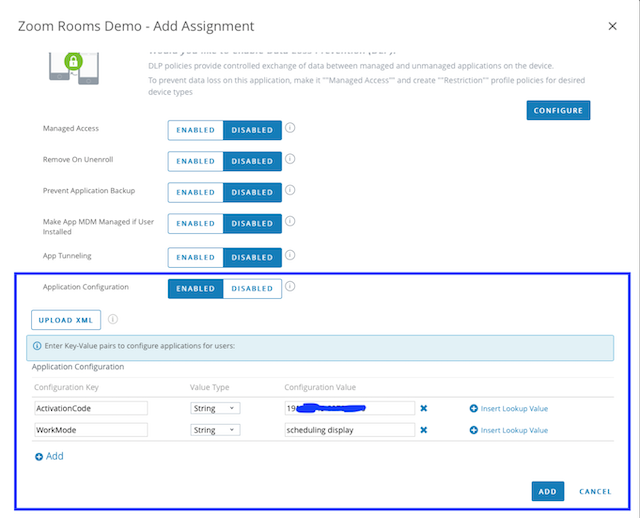This screenshot has width=640, height=518.
Task: Remove the ActivationCode row with its X icon
Action: [424, 408]
